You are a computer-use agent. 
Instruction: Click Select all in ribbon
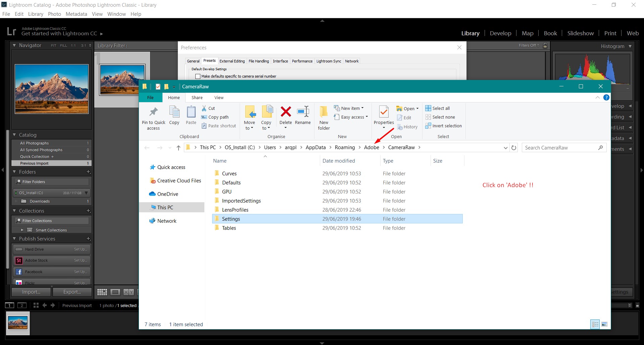[437, 108]
